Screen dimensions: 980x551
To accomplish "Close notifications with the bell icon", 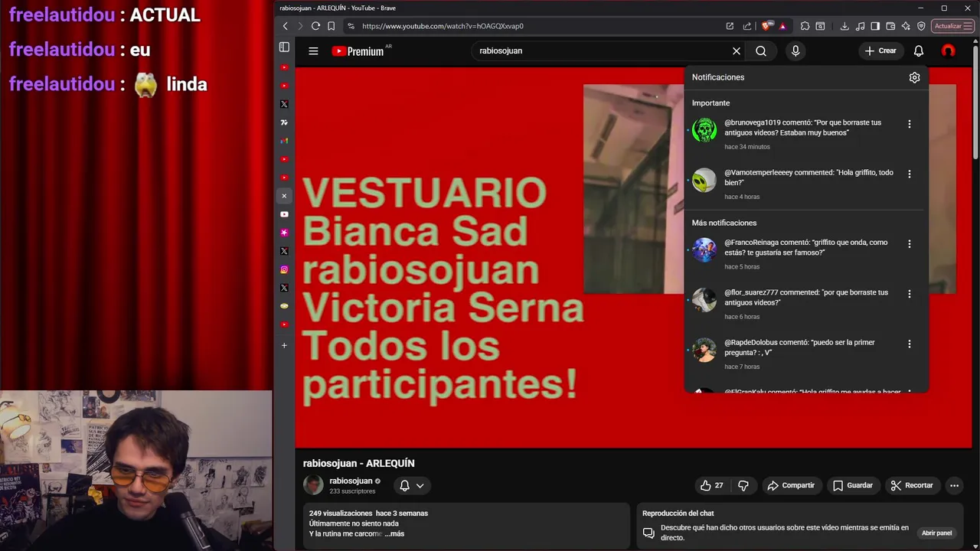I will pyautogui.click(x=919, y=51).
